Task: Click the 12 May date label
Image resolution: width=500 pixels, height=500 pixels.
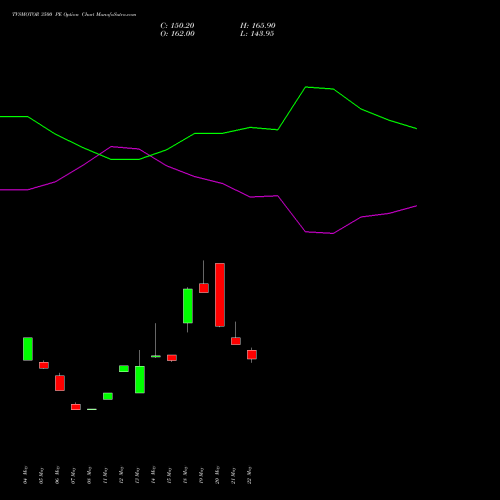Action: click(x=122, y=475)
